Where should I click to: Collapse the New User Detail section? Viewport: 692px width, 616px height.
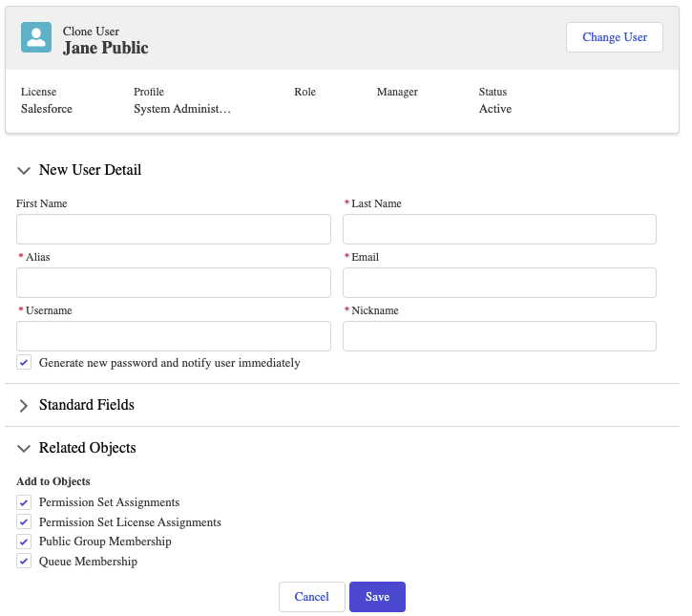click(25, 171)
